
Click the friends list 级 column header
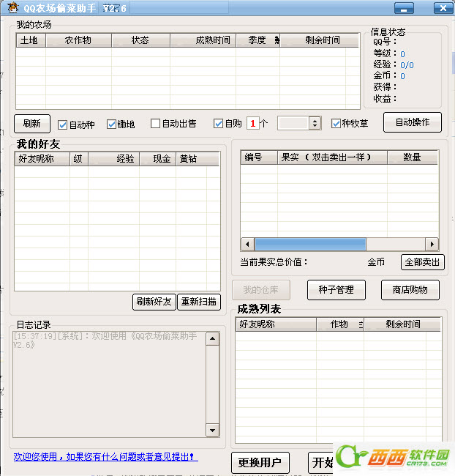79,159
